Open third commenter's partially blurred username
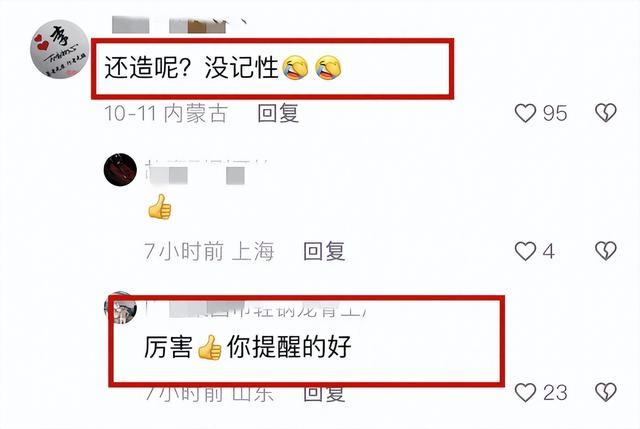 [256, 309]
